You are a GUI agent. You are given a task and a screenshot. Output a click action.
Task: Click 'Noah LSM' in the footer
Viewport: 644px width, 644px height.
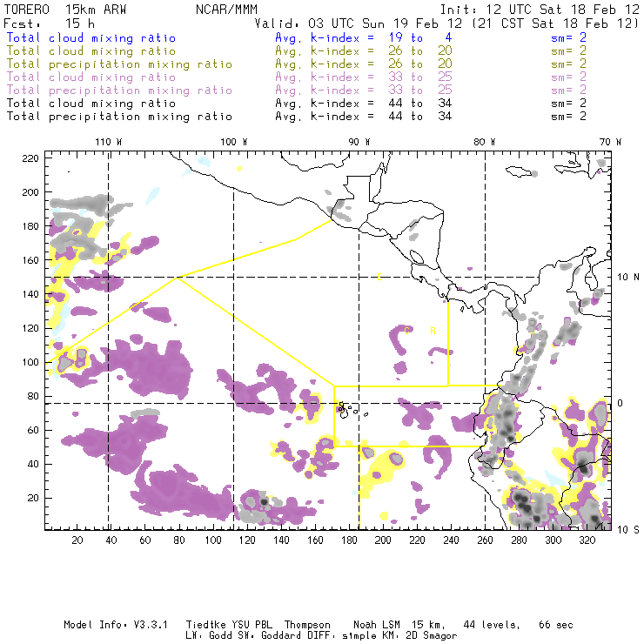pos(377,625)
